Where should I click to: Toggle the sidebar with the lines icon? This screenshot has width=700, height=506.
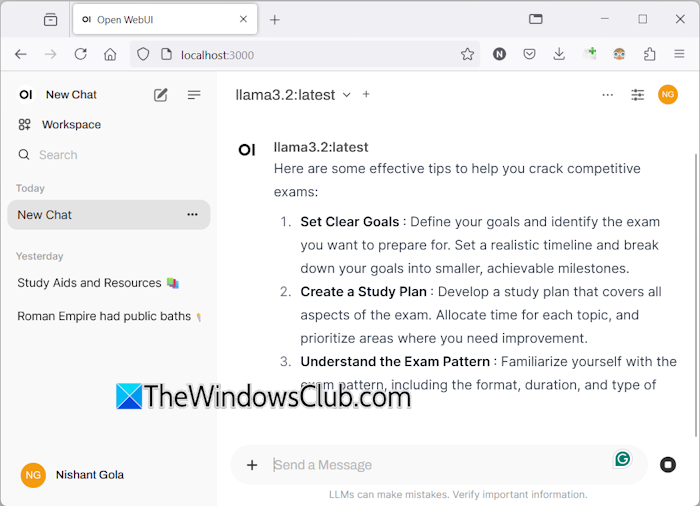(194, 95)
